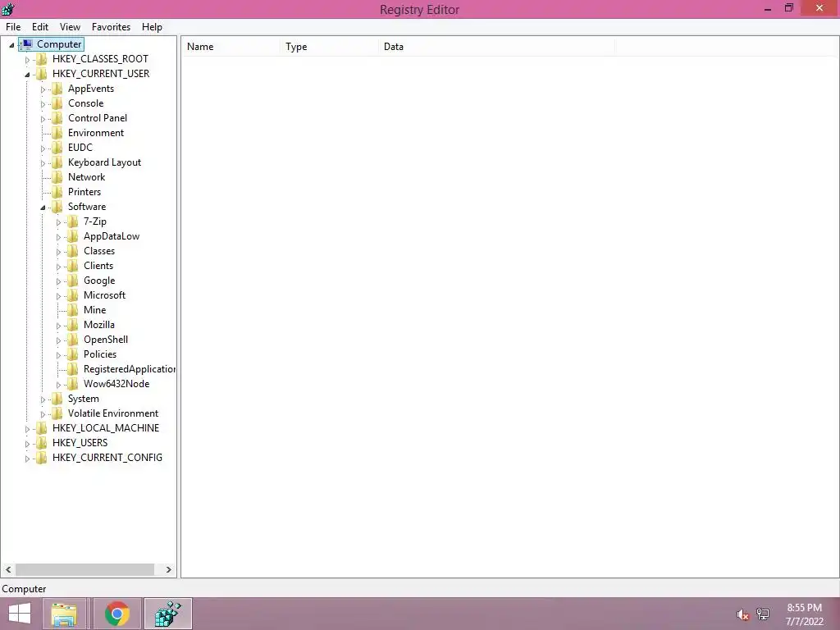The image size is (840, 630).
Task: Launch Google Chrome from the taskbar
Action: click(x=116, y=614)
